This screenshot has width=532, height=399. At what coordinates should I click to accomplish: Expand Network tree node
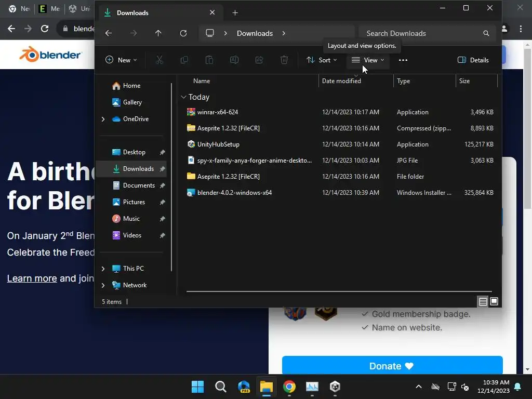(103, 285)
